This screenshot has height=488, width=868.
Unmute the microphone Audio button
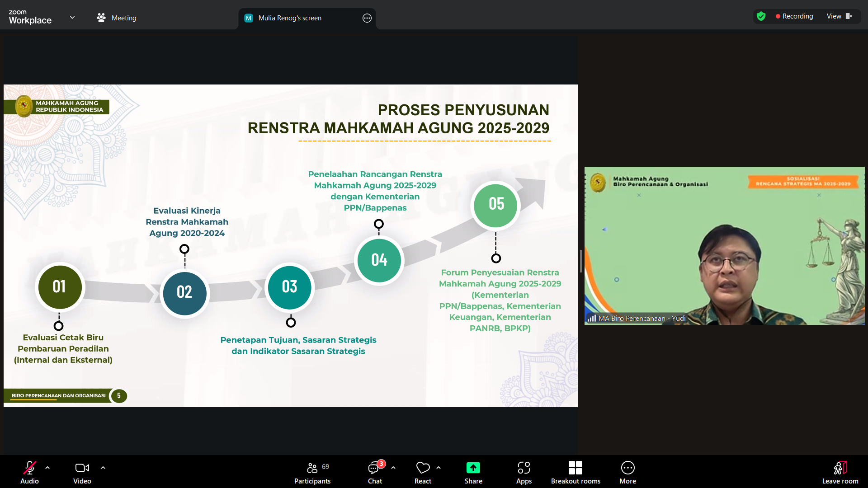click(29, 472)
